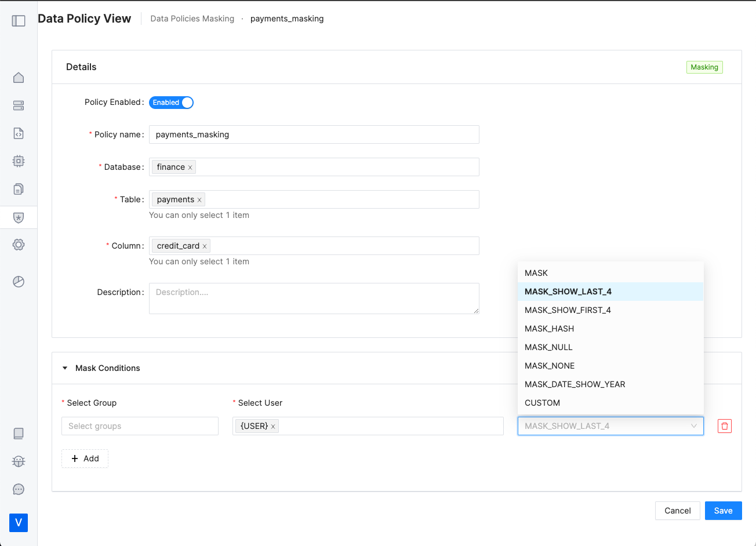The height and width of the screenshot is (546, 756).
Task: Collapse the Mask Conditions section
Action: pos(64,368)
